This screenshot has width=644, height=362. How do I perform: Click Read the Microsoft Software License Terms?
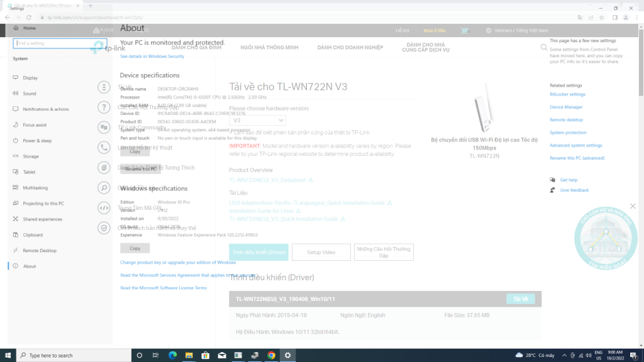(164, 288)
